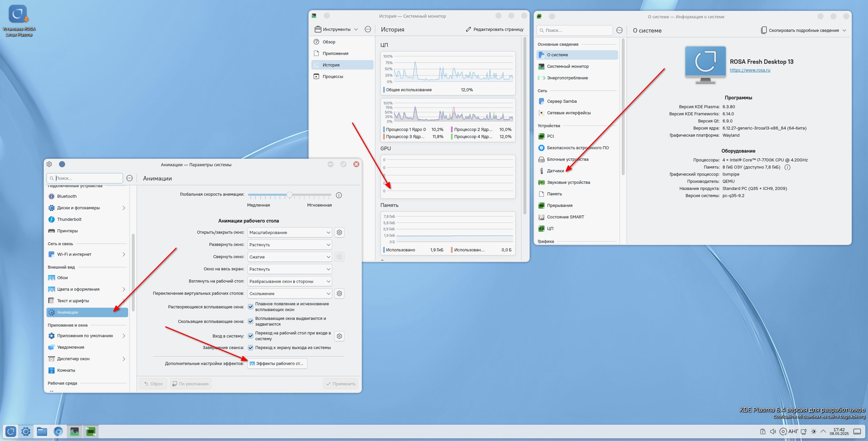Expand the Сжатие minimize animation dropdown
This screenshot has width=868, height=441.
tap(290, 257)
